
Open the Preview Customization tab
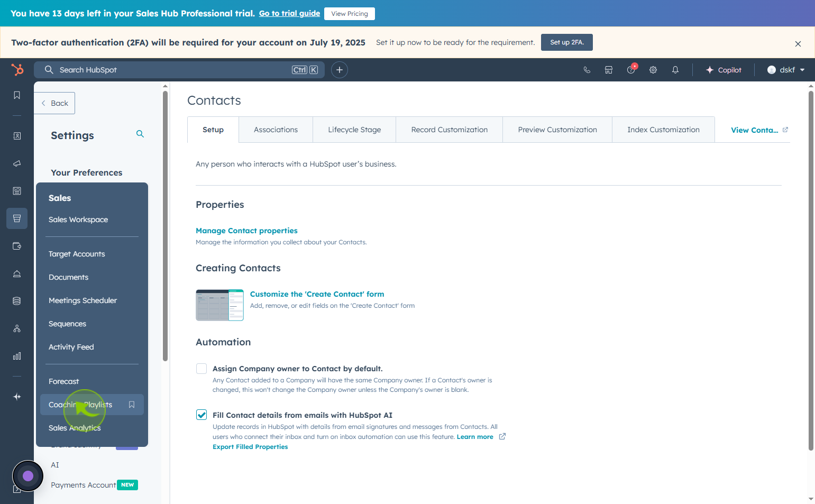point(557,130)
